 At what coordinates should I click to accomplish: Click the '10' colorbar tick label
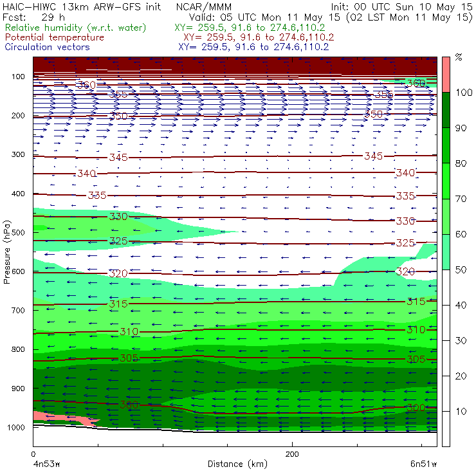tap(461, 412)
